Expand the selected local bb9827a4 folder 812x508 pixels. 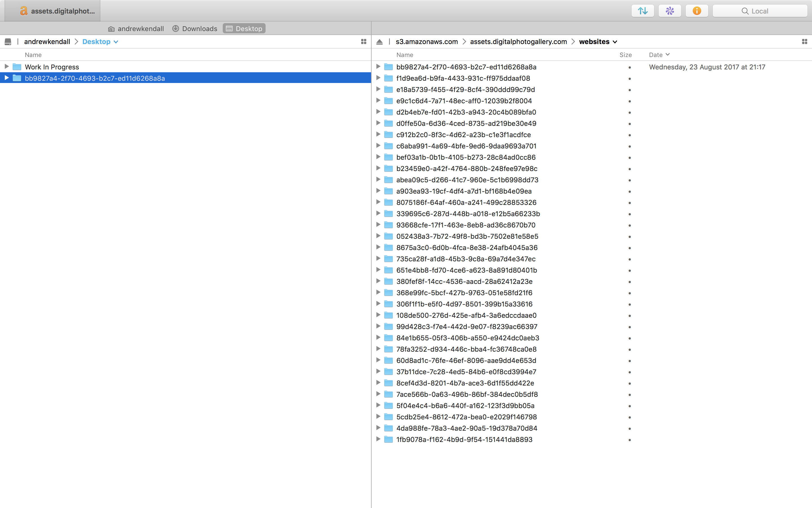[6, 78]
